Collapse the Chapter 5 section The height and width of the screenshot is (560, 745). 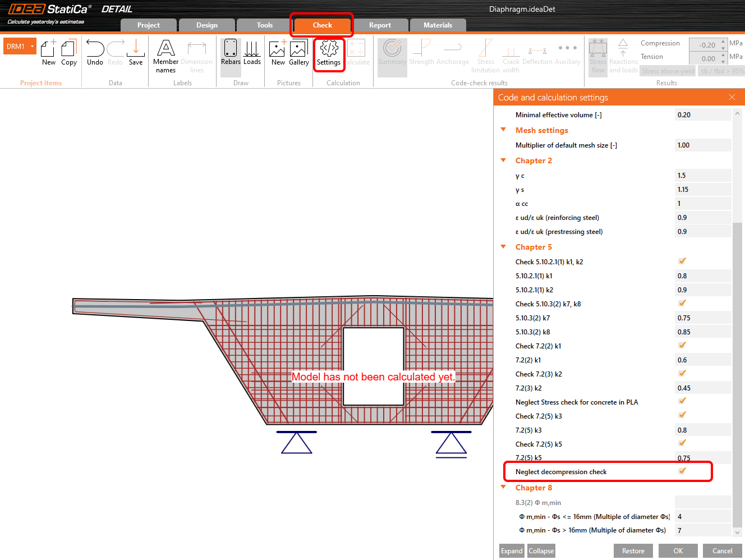tap(503, 247)
